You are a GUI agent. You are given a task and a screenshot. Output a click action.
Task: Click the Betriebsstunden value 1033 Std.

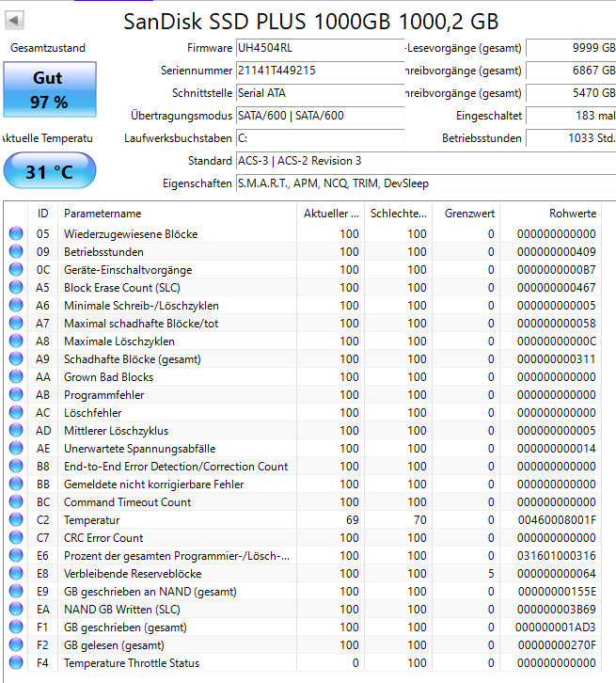click(x=571, y=138)
